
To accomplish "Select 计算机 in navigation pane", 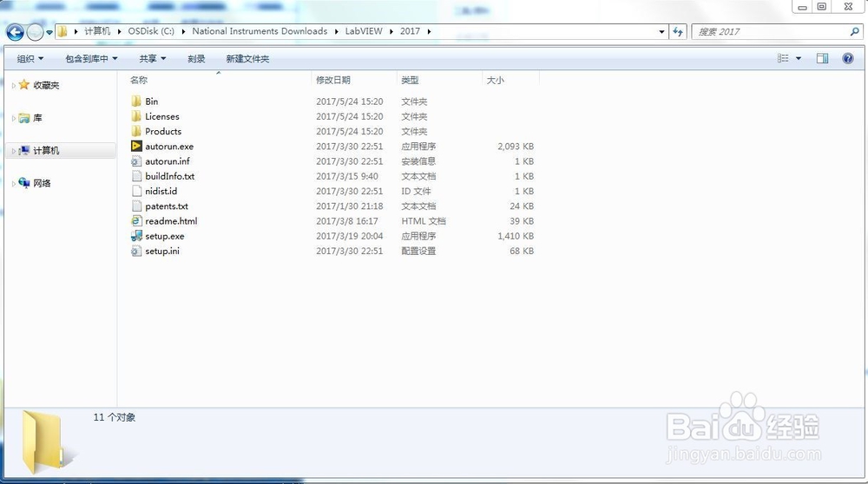I will (46, 150).
